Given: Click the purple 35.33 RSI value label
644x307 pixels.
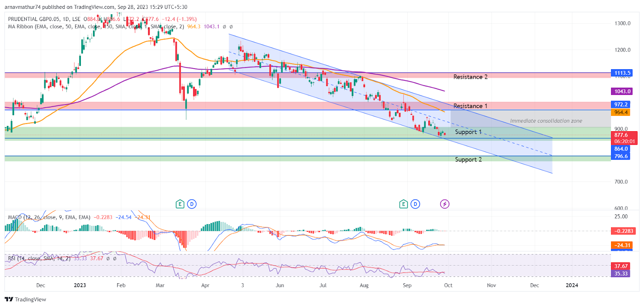Looking at the screenshot, I should tap(621, 274).
